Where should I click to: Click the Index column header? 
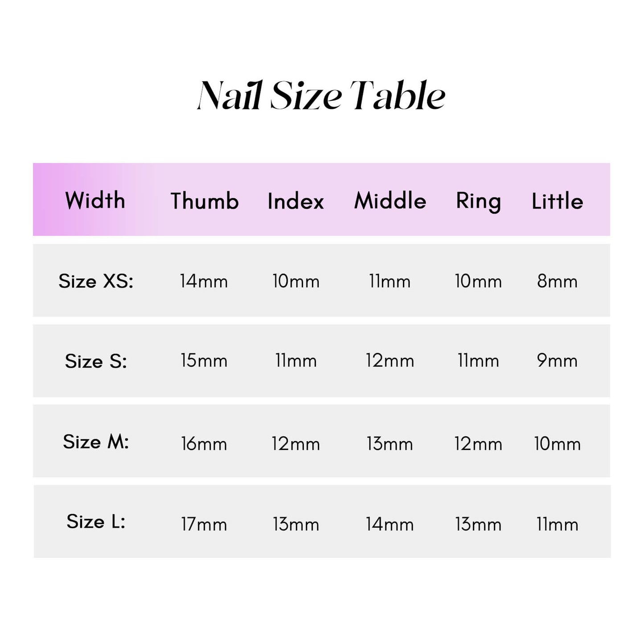click(295, 201)
